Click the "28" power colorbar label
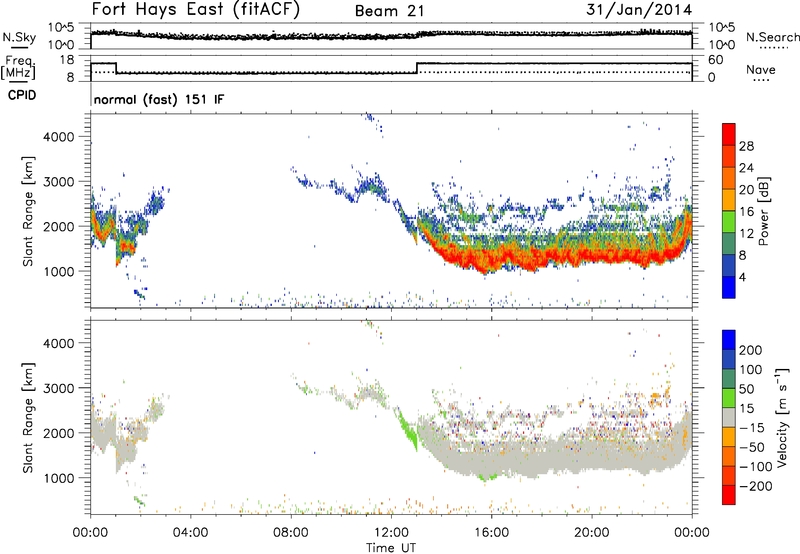The height and width of the screenshot is (554, 800). [746, 146]
